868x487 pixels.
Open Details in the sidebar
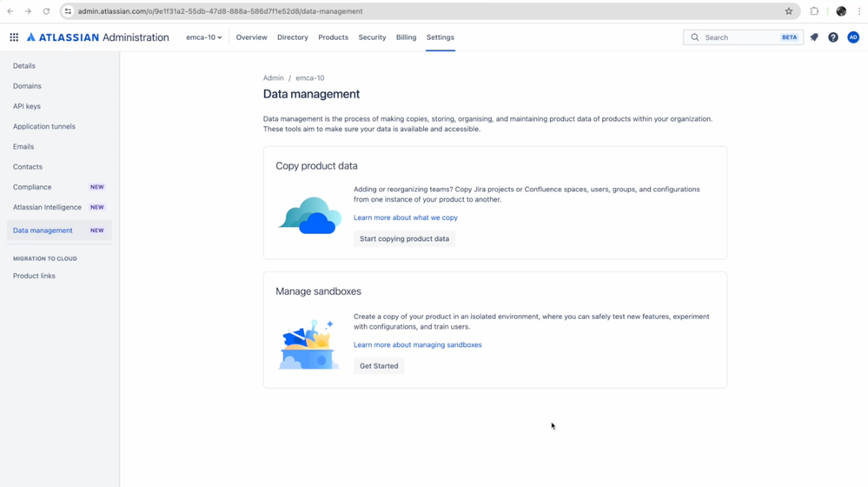click(23, 65)
